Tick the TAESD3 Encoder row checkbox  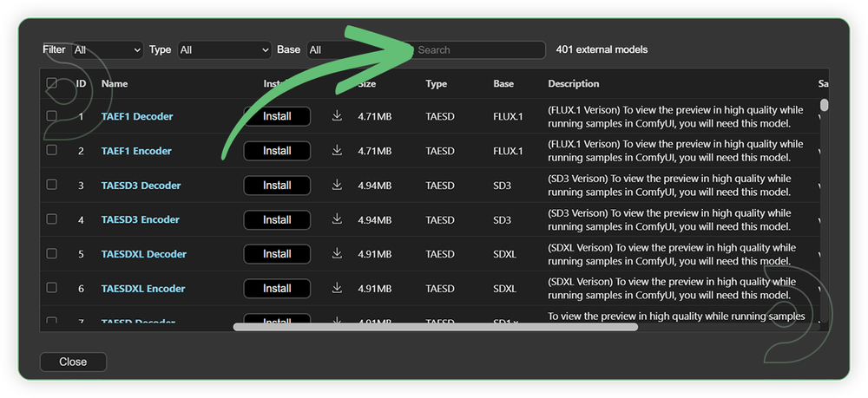point(51,219)
